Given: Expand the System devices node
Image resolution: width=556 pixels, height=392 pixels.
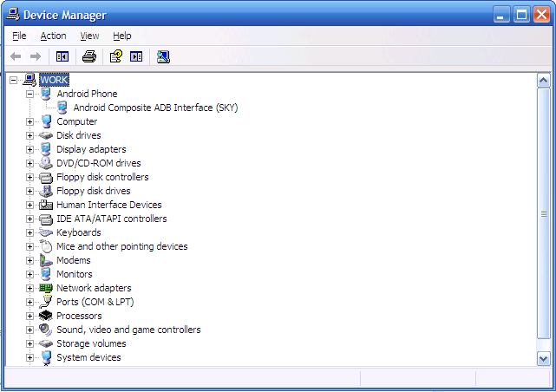Looking at the screenshot, I should point(29,357).
